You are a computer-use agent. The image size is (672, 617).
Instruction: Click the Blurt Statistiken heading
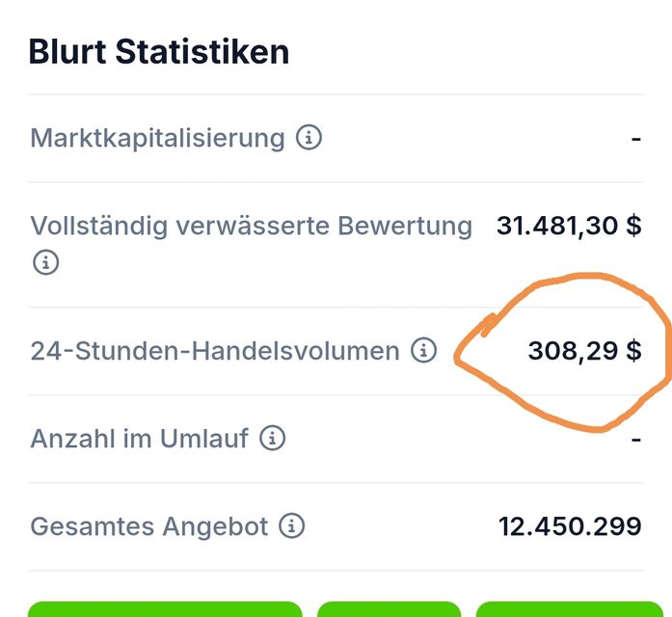(159, 51)
